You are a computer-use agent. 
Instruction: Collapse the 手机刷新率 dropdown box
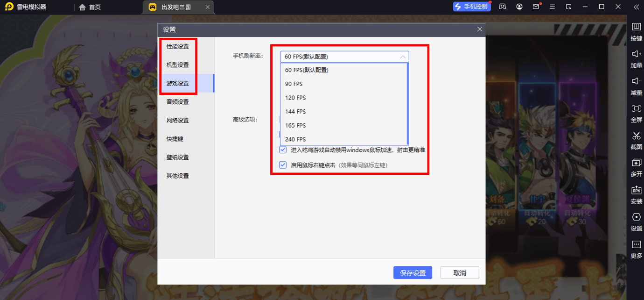tap(344, 57)
